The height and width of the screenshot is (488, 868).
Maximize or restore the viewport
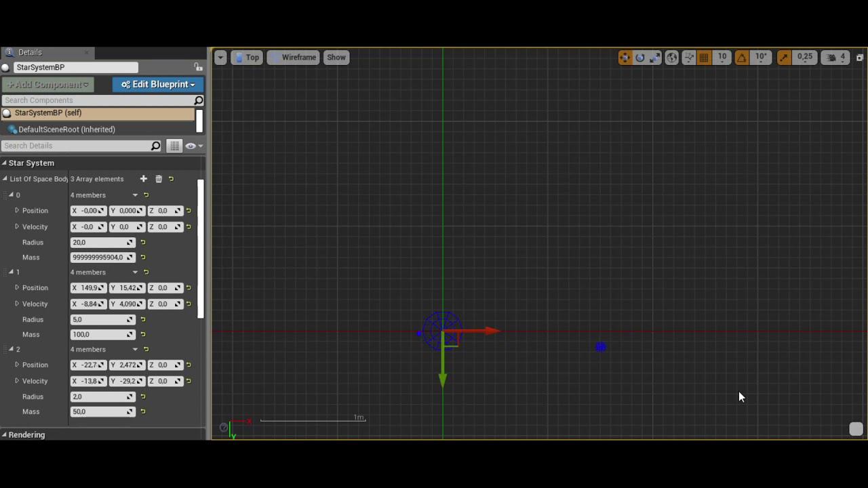860,58
